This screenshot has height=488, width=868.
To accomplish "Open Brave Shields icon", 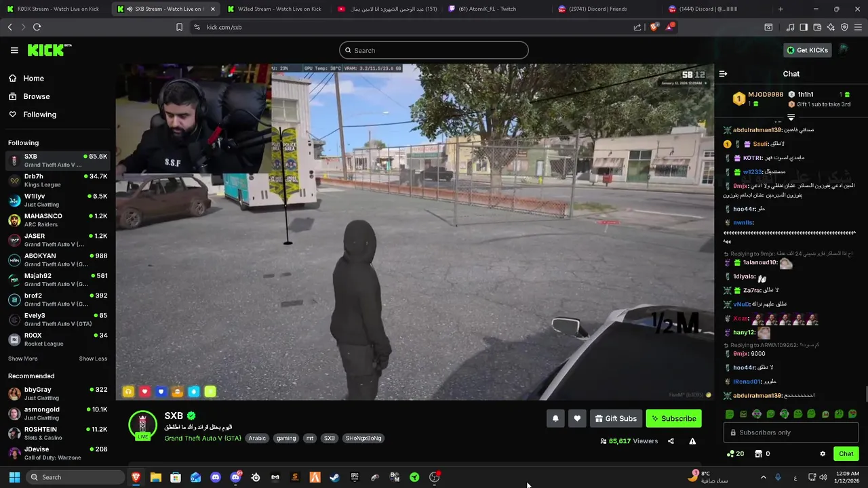I will pos(654,27).
